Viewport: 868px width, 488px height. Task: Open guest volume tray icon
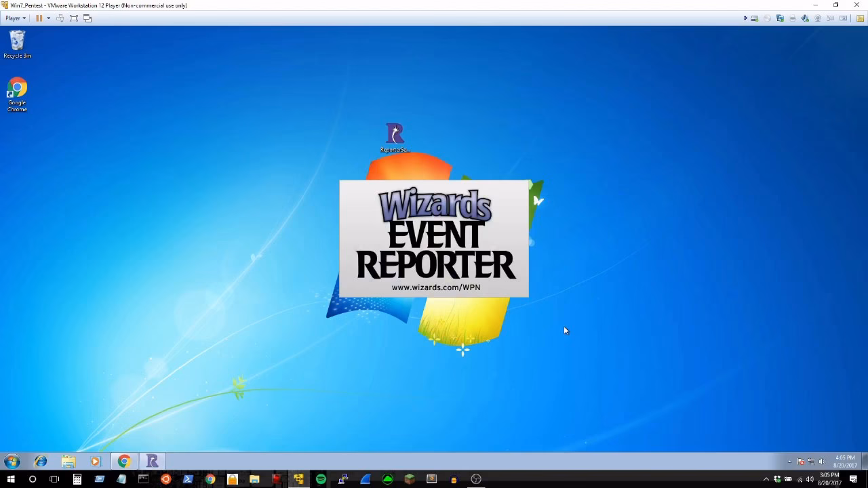(822, 462)
